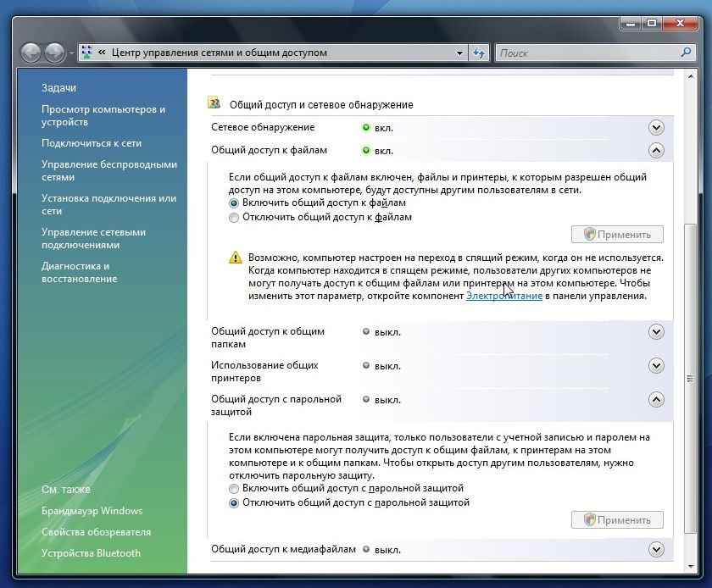Select Включить общий доступ с парольной защитой

click(x=235, y=489)
